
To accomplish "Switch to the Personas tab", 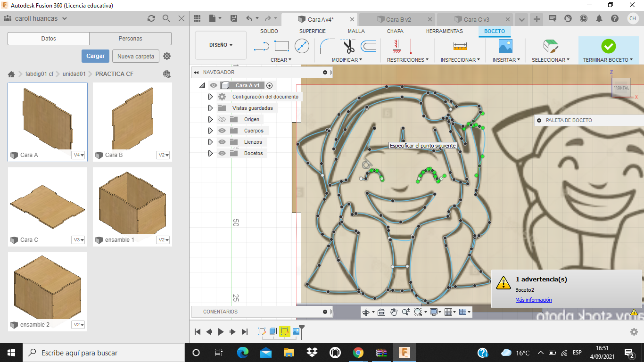I will pos(131,39).
